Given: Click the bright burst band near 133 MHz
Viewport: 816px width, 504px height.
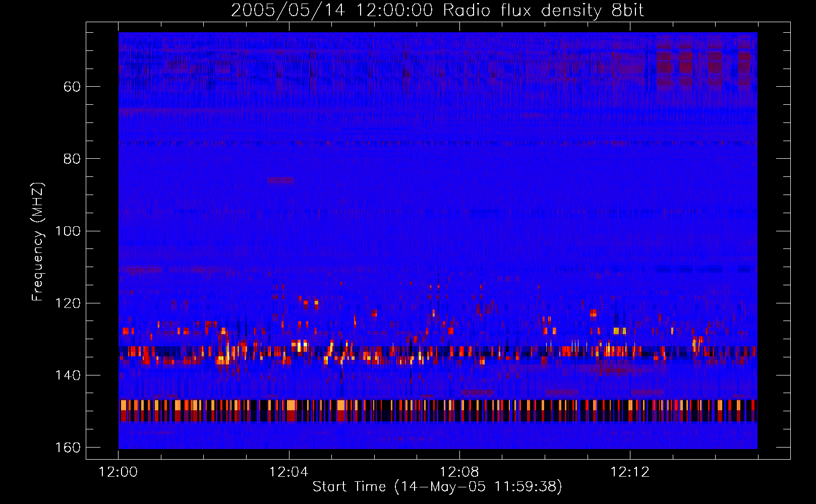Looking at the screenshot, I should pyautogui.click(x=438, y=351).
